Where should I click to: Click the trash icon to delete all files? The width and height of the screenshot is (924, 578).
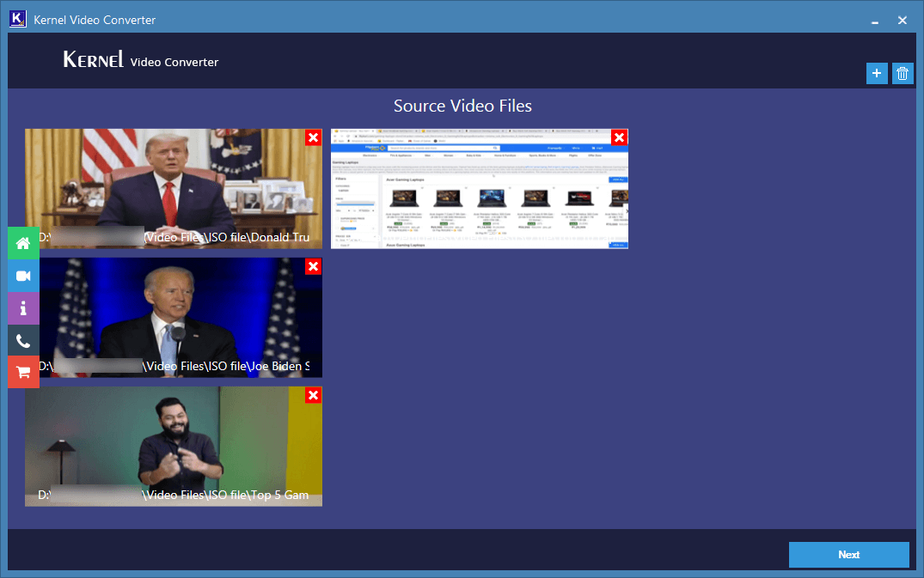[903, 74]
